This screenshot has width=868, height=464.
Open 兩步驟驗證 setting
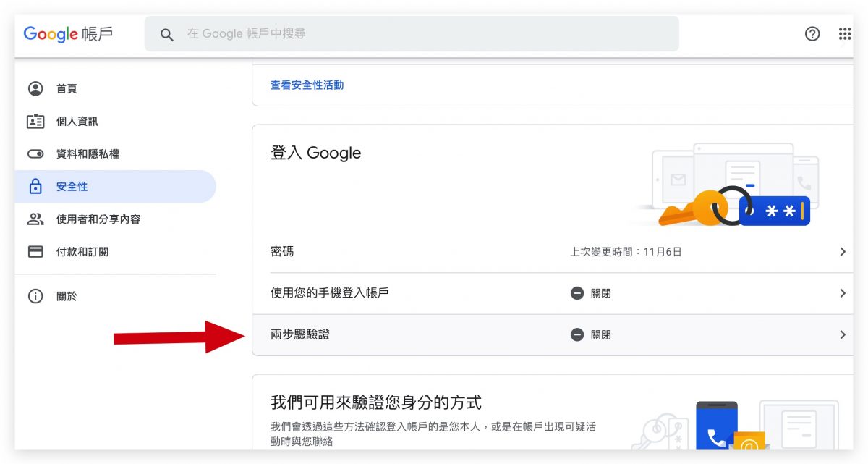[553, 335]
